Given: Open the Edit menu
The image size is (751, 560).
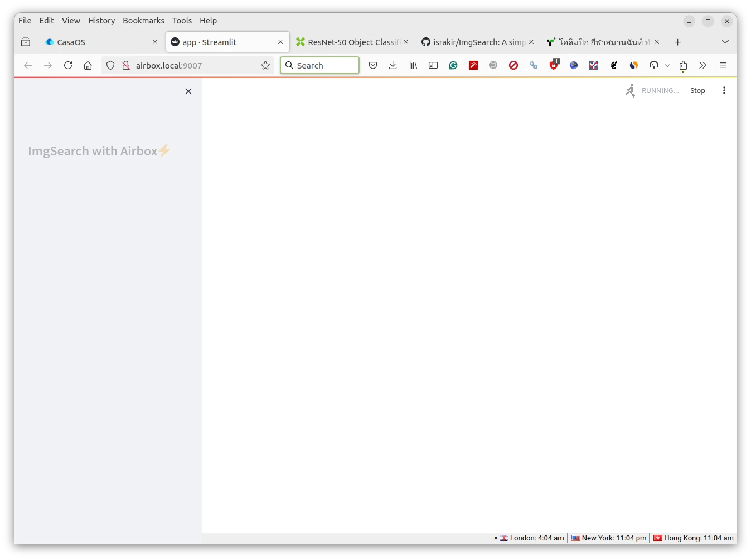Looking at the screenshot, I should [47, 21].
